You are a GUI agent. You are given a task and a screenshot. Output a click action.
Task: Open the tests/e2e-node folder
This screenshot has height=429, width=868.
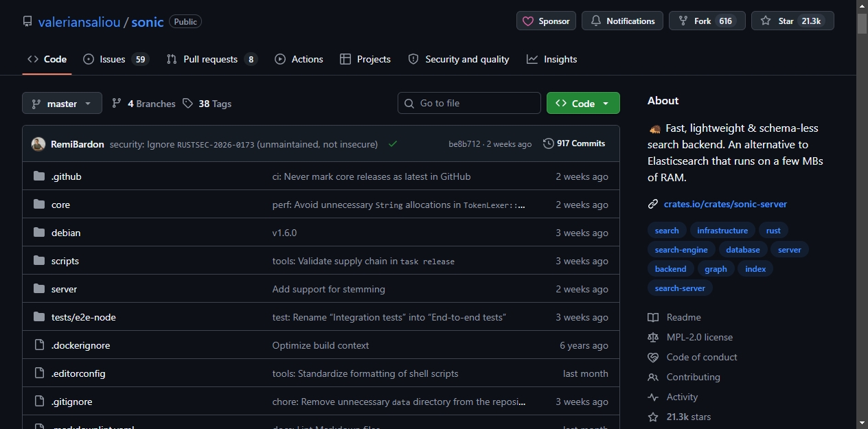pos(84,317)
